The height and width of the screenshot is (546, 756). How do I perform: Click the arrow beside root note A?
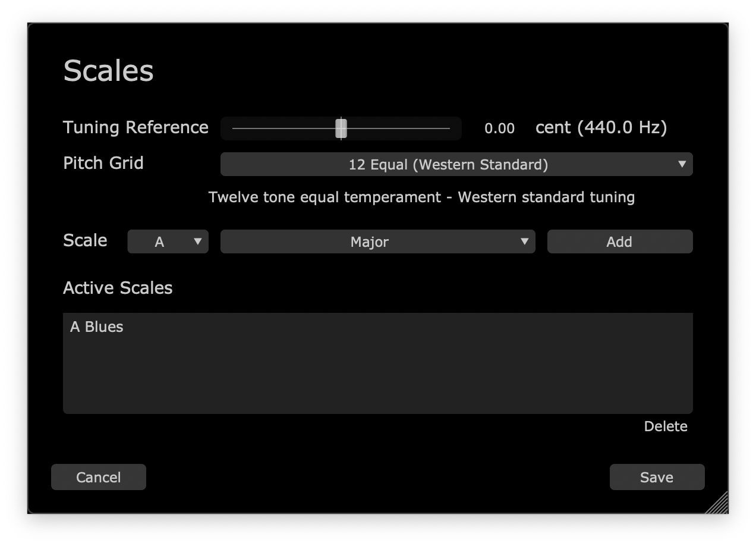tap(197, 241)
